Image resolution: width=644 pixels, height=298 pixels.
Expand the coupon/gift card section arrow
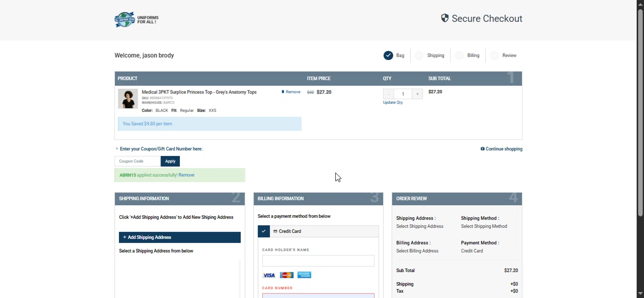click(x=117, y=149)
